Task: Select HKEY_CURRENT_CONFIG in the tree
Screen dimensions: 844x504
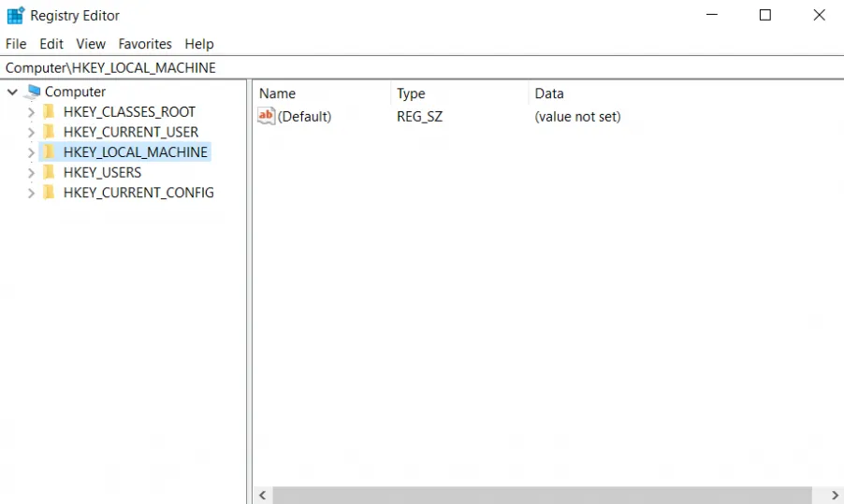Action: [x=138, y=193]
